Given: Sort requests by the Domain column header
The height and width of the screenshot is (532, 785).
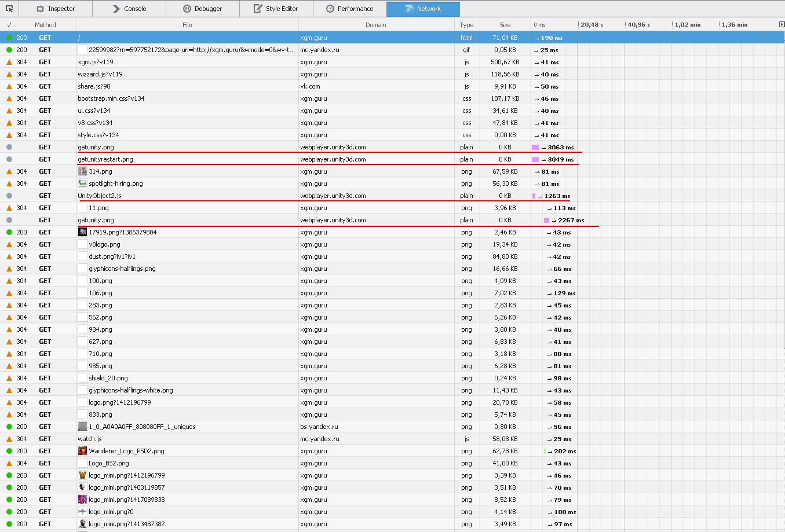Looking at the screenshot, I should (x=376, y=25).
